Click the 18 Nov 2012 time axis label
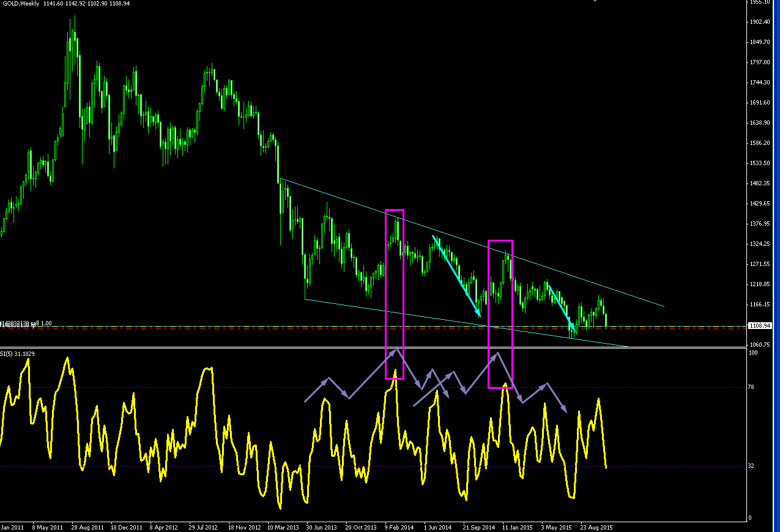The image size is (780, 532). point(244,526)
